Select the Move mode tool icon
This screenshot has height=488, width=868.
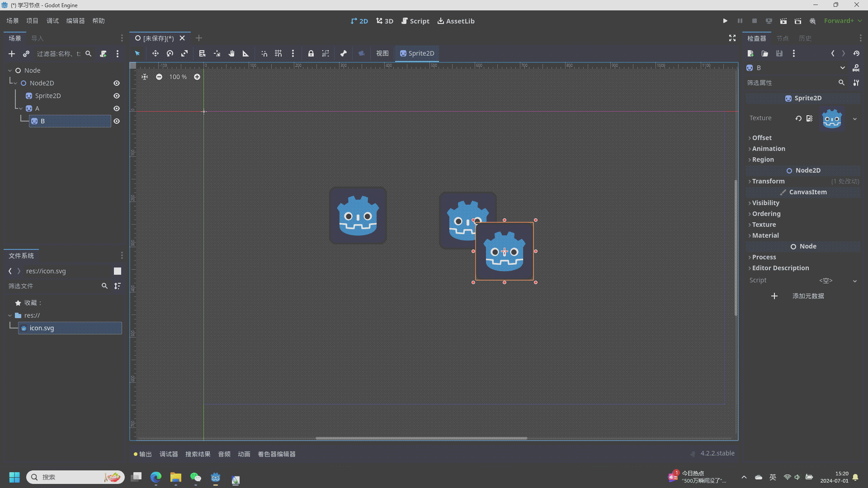point(155,53)
